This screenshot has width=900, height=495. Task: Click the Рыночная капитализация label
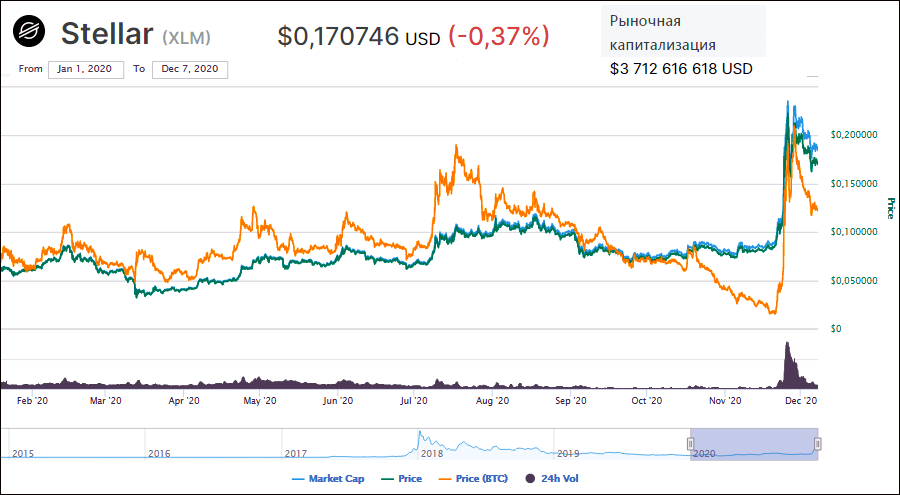(662, 33)
